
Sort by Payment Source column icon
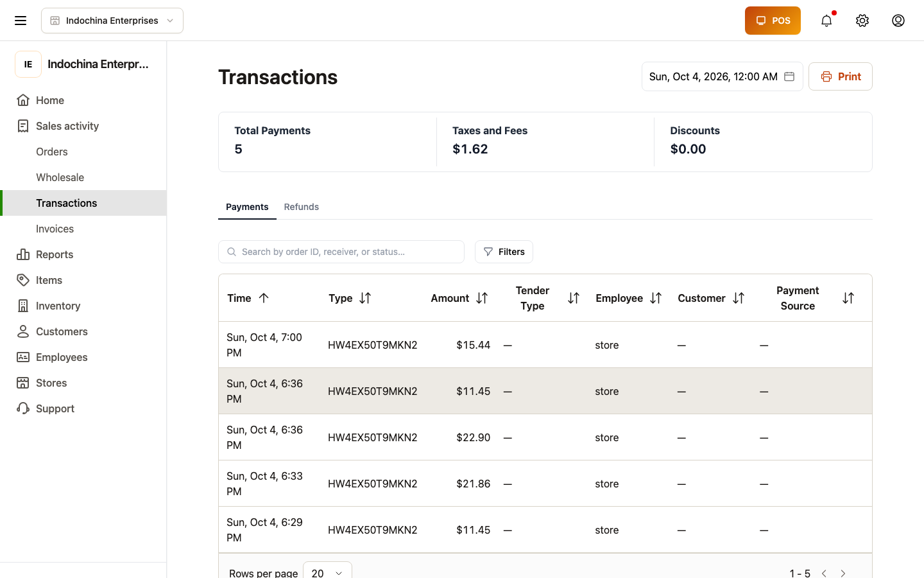(848, 298)
